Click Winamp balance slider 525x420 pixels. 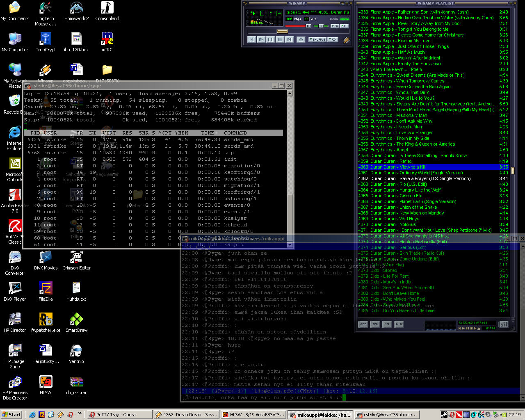tap(321, 26)
